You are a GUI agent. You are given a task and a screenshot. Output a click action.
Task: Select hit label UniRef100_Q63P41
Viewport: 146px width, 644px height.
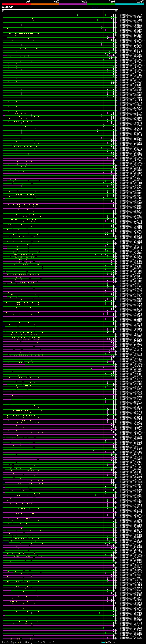pos(131,50)
